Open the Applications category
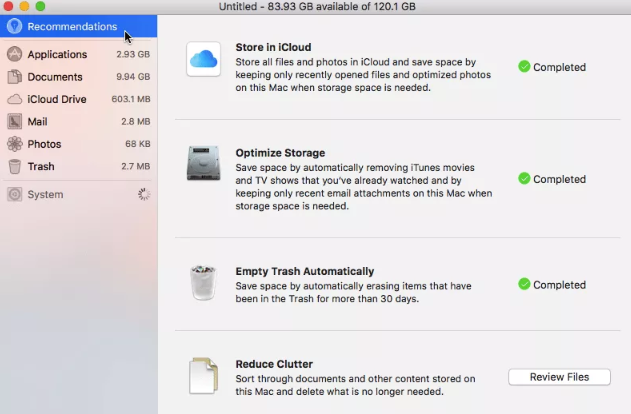The image size is (631, 414). (x=78, y=54)
